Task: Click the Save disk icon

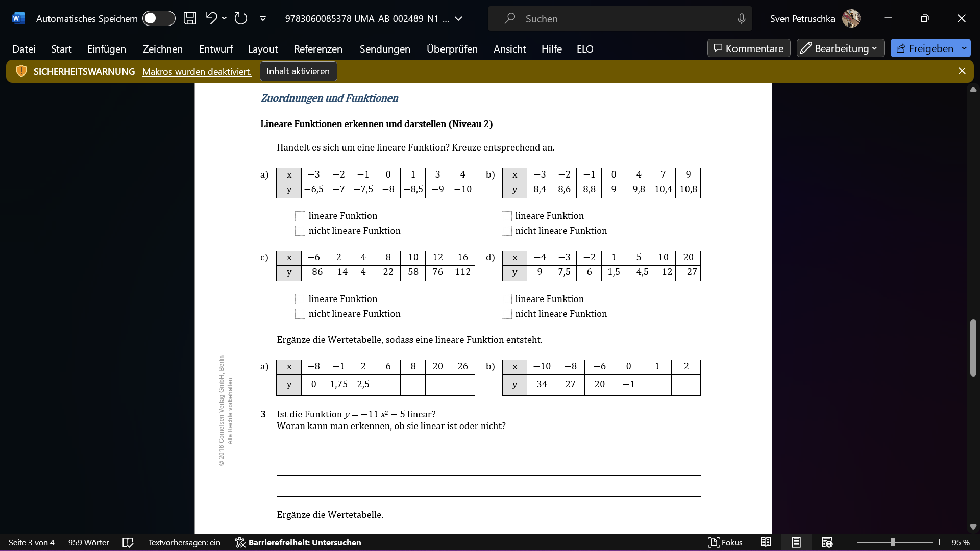Action: (190, 18)
